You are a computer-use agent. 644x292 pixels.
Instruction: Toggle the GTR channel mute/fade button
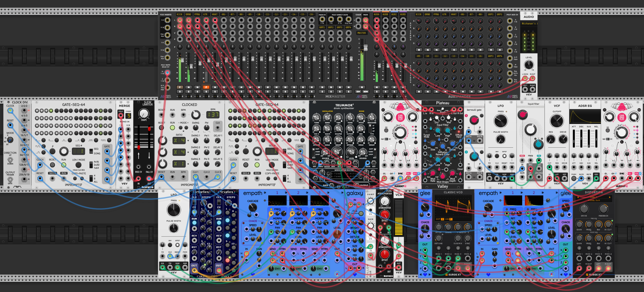[206, 87]
